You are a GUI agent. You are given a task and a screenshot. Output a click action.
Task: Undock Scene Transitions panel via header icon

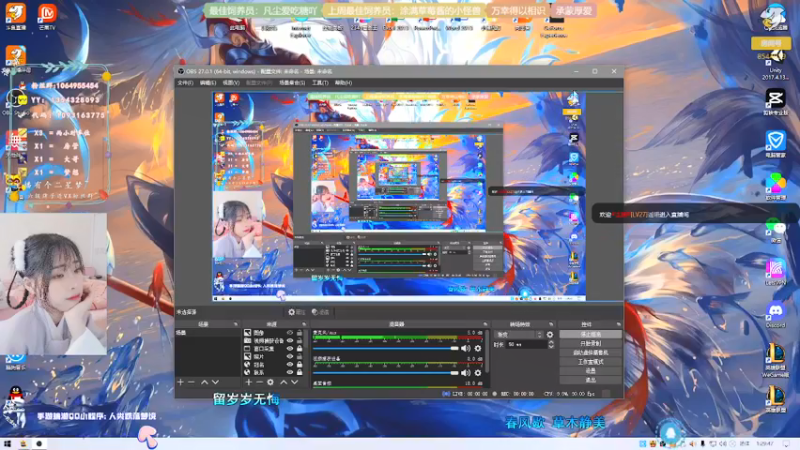pos(551,324)
